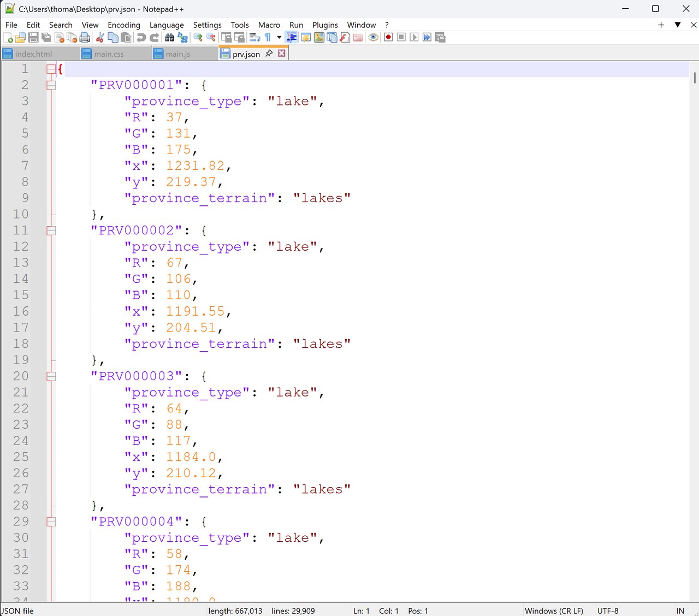Zoom in using the toolbar magnifier icon
Image resolution: width=699 pixels, height=616 pixels.
(198, 37)
